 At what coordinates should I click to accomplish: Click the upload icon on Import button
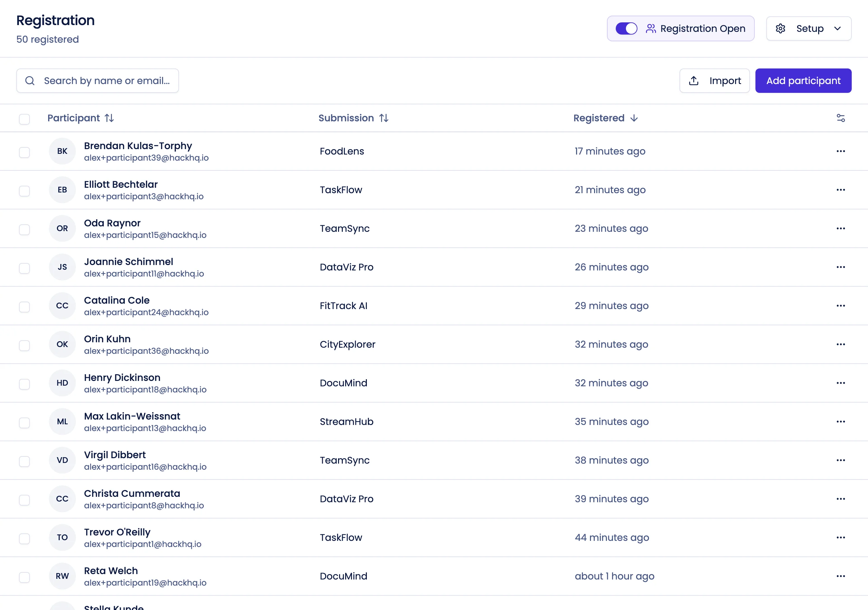click(694, 81)
